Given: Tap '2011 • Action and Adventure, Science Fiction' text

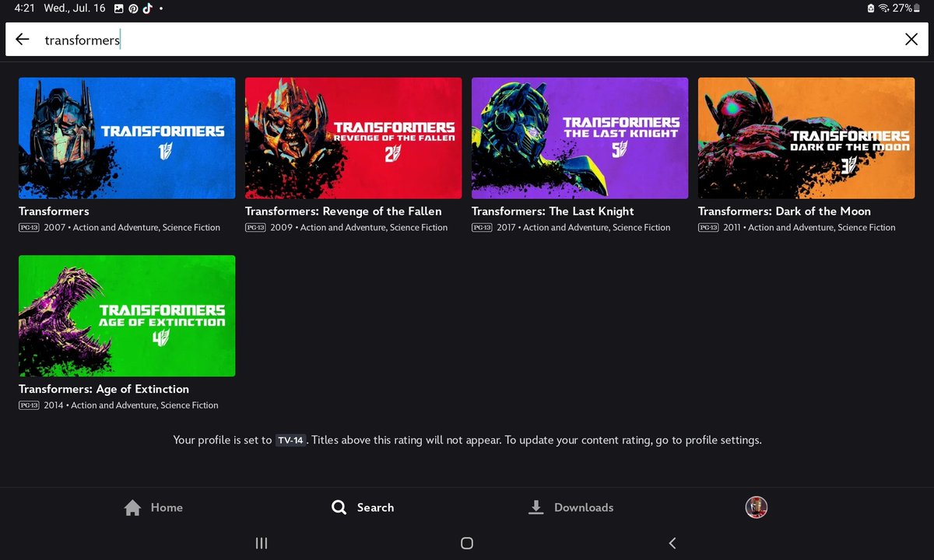Looking at the screenshot, I should coord(809,228).
